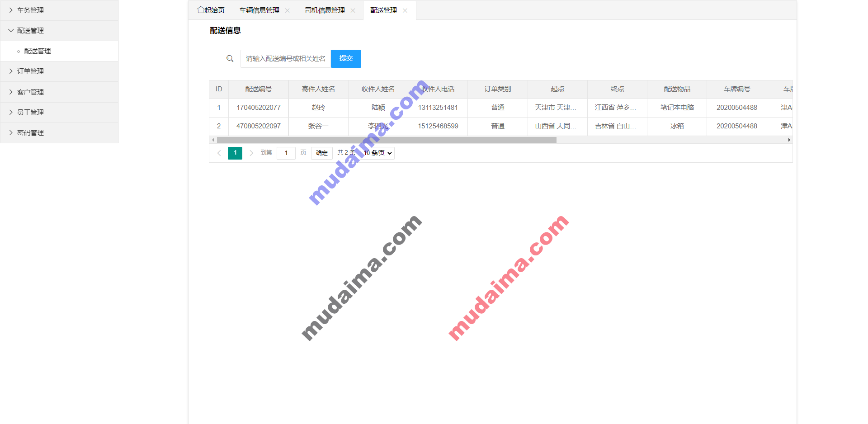Select sender name 张谷一

pos(318,127)
